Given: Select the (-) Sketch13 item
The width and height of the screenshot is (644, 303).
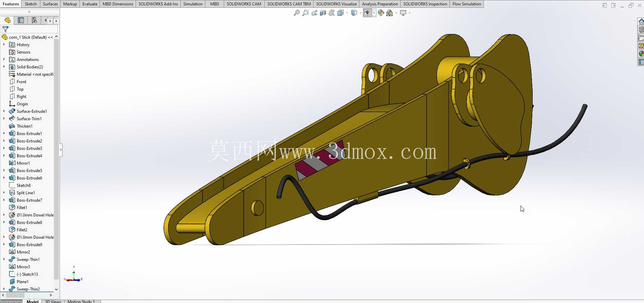Looking at the screenshot, I should tap(24, 274).
